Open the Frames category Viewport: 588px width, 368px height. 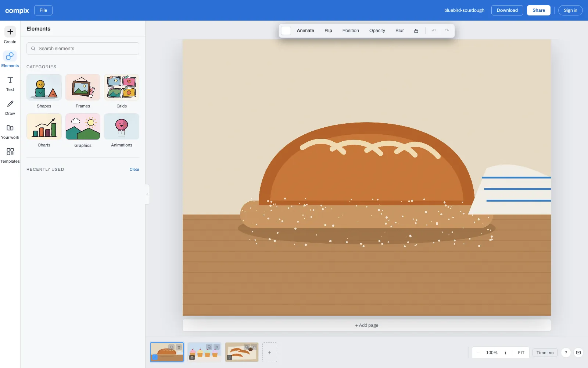[83, 91]
